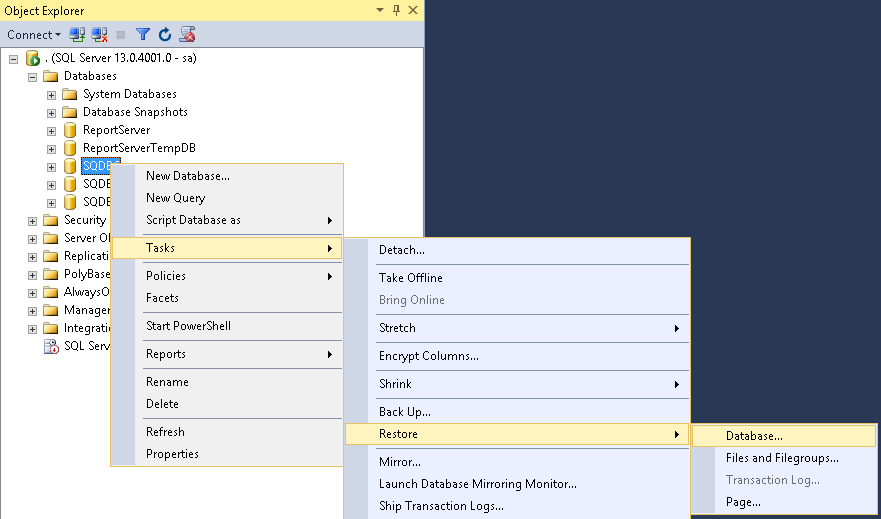The height and width of the screenshot is (519, 881).
Task: Open the Object Explorer window position dropdown arrow
Action: [x=380, y=10]
